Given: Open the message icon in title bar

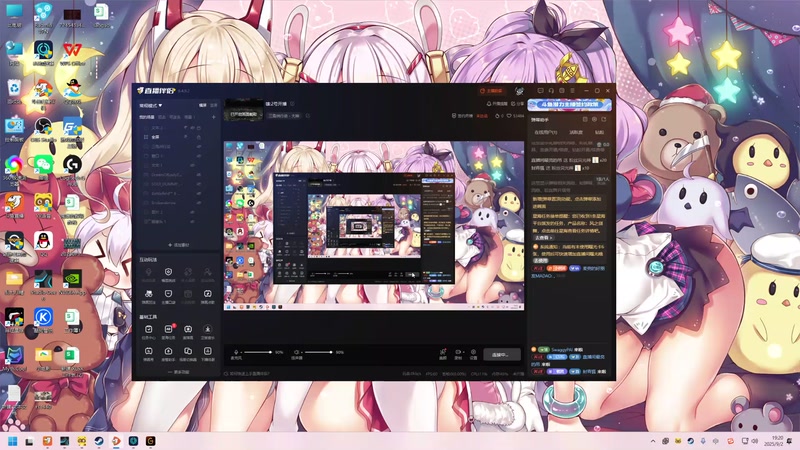Looking at the screenshot, I should 540,91.
